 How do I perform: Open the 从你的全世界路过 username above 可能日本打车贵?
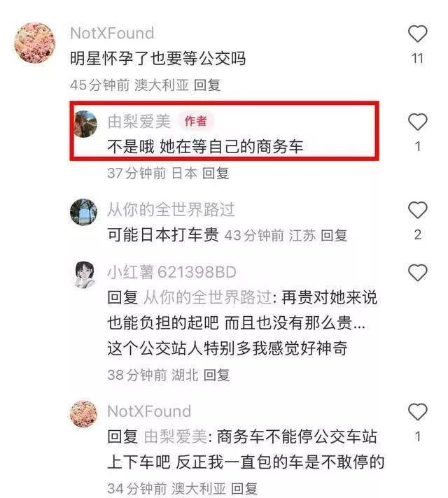(171, 210)
